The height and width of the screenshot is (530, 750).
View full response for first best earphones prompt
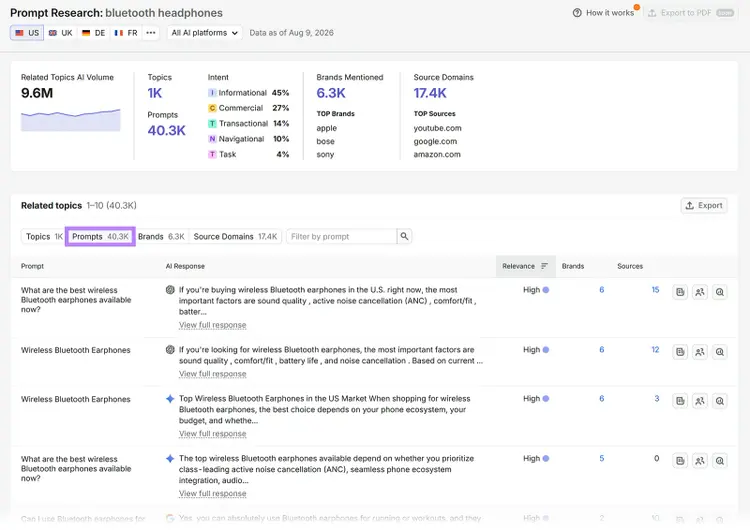[x=212, y=325]
